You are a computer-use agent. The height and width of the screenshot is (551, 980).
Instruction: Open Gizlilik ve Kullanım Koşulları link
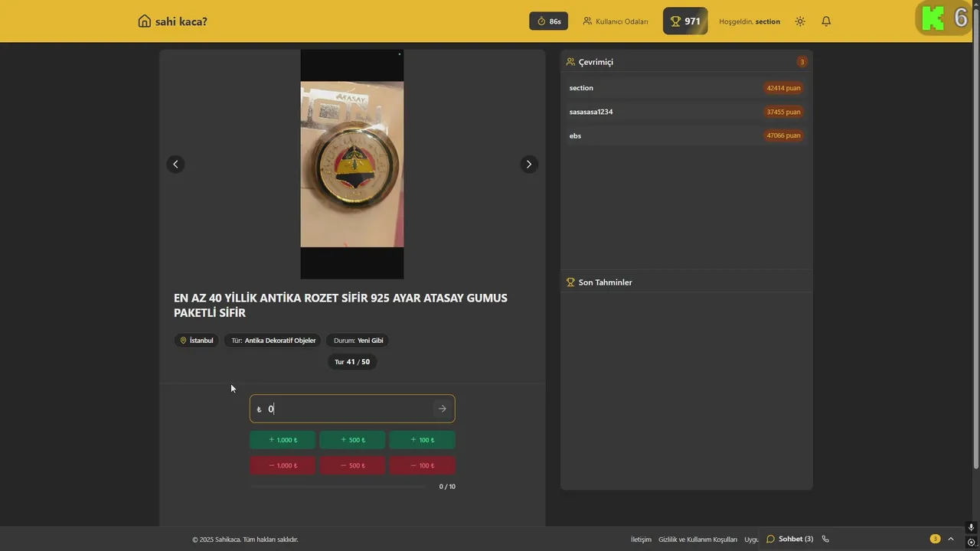point(697,540)
